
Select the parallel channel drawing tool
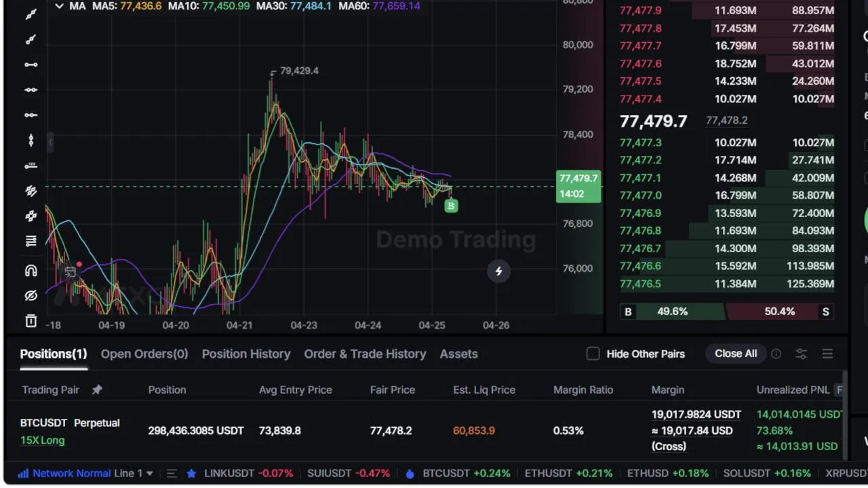pyautogui.click(x=31, y=191)
